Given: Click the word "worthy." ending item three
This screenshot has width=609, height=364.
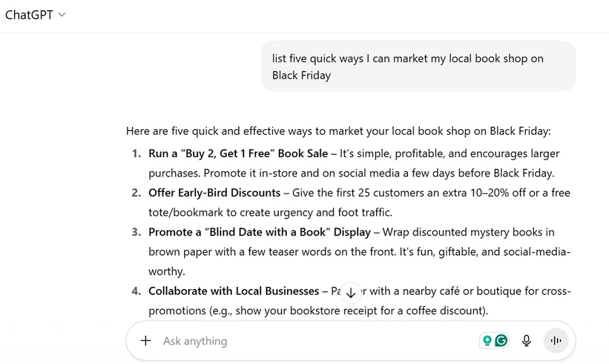Looking at the screenshot, I should pos(166,271).
